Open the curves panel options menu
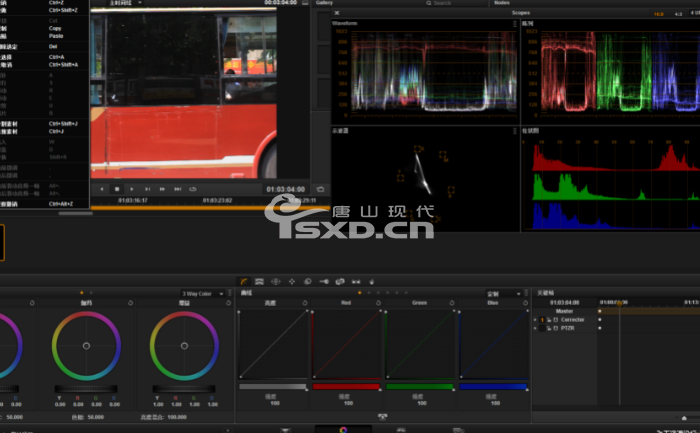This screenshot has width=700, height=433. [527, 293]
